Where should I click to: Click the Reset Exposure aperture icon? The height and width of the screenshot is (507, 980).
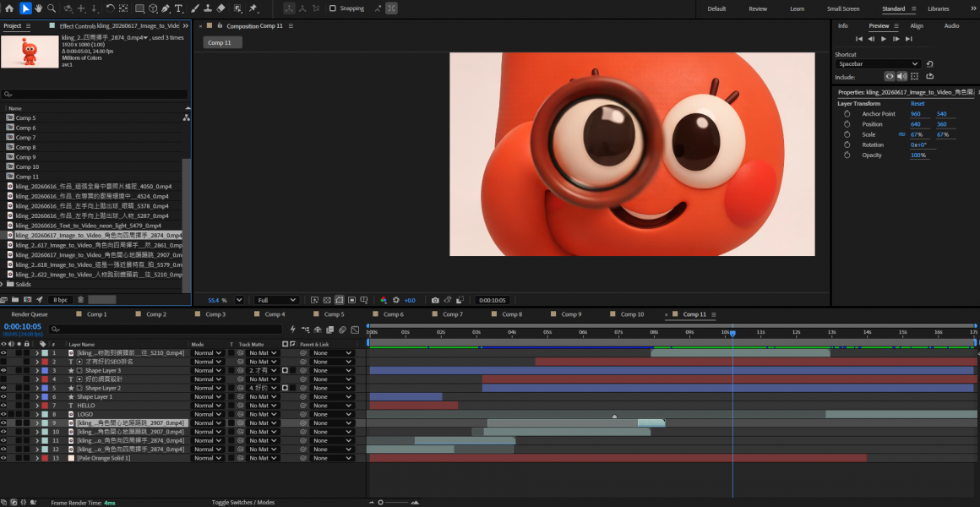click(x=396, y=300)
